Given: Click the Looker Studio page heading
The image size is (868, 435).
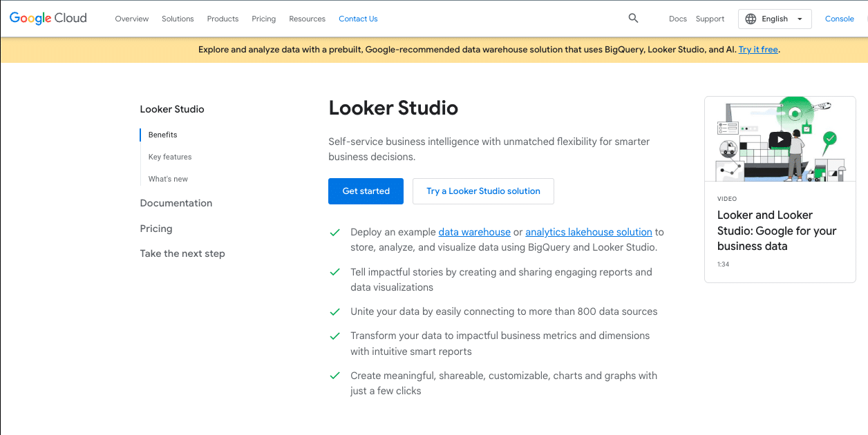Looking at the screenshot, I should click(393, 108).
